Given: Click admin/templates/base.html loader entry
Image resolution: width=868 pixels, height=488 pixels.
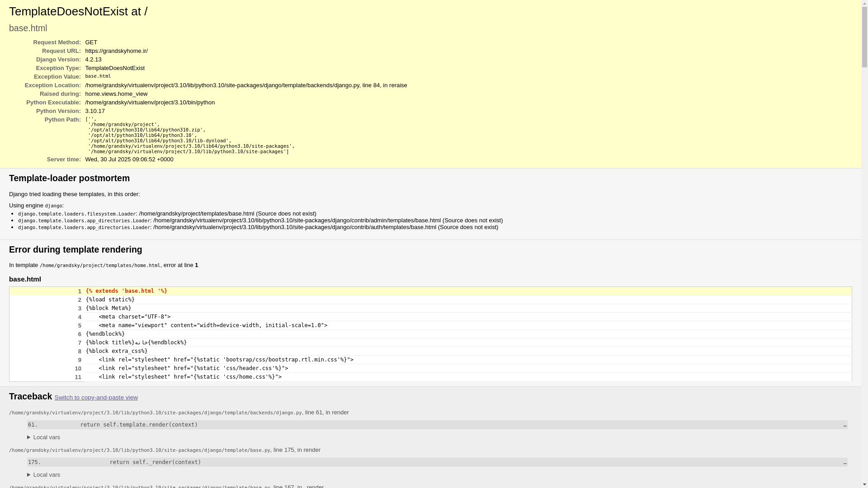Looking at the screenshot, I should pyautogui.click(x=260, y=221).
